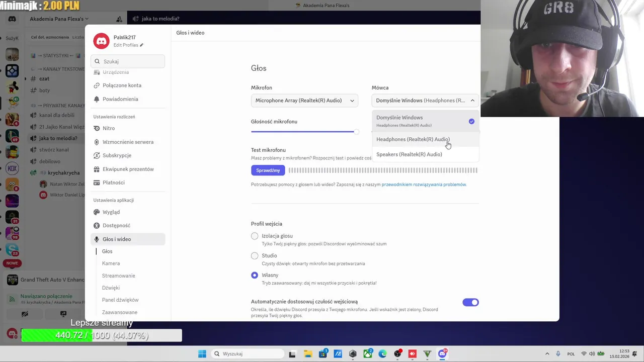Image resolution: width=644 pixels, height=362 pixels.
Task: Open the KOX server icon
Action: point(12,168)
